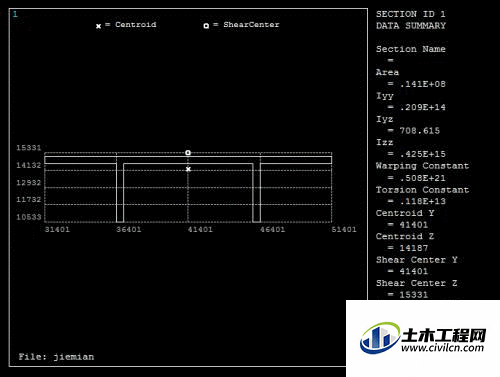Viewport: 500px width, 377px height.
Task: Select the warping constant value '.508E+21'
Action: 423,178
